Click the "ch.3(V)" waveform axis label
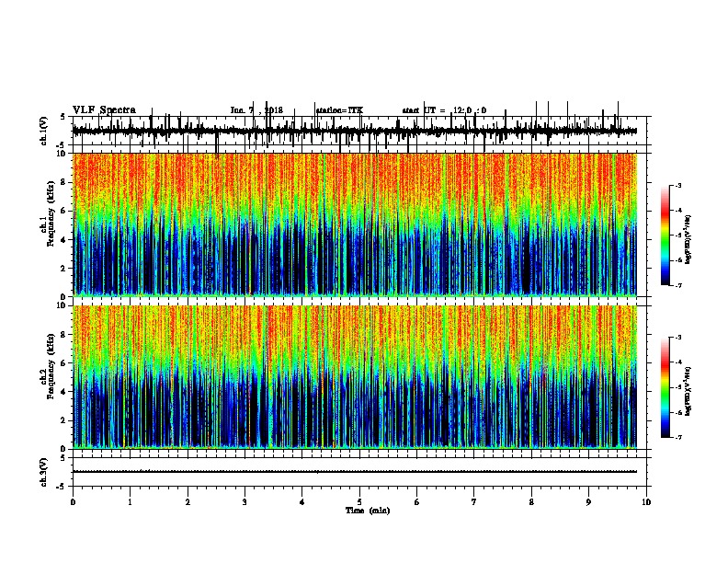Screen dimensions: 728x563 point(44,472)
